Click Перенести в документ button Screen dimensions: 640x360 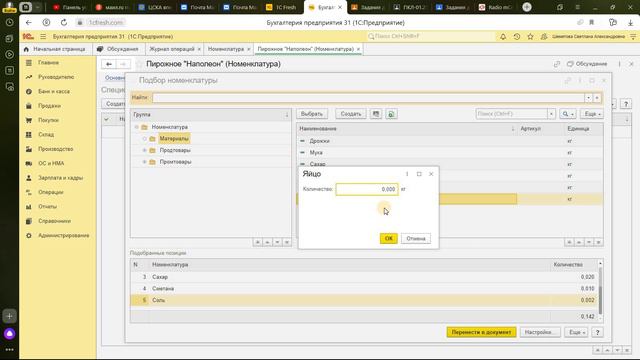(x=481, y=332)
